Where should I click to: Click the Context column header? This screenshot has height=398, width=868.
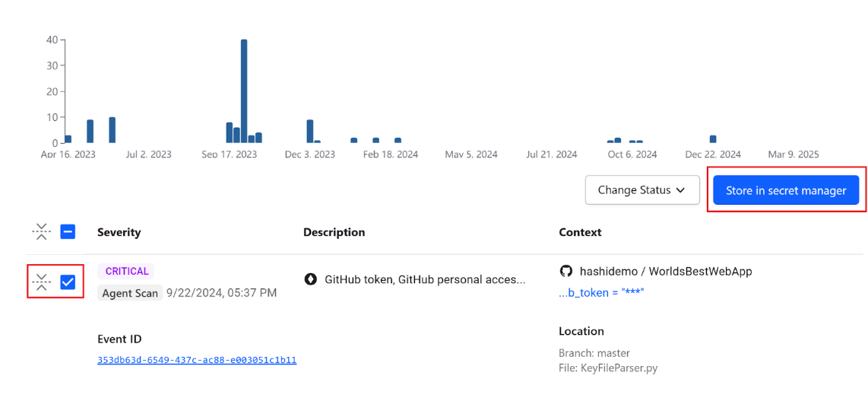click(580, 232)
